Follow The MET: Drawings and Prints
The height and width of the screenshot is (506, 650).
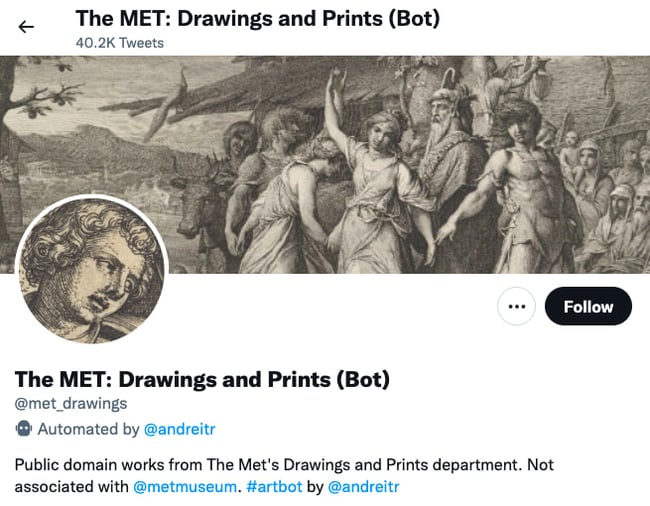[x=588, y=307]
